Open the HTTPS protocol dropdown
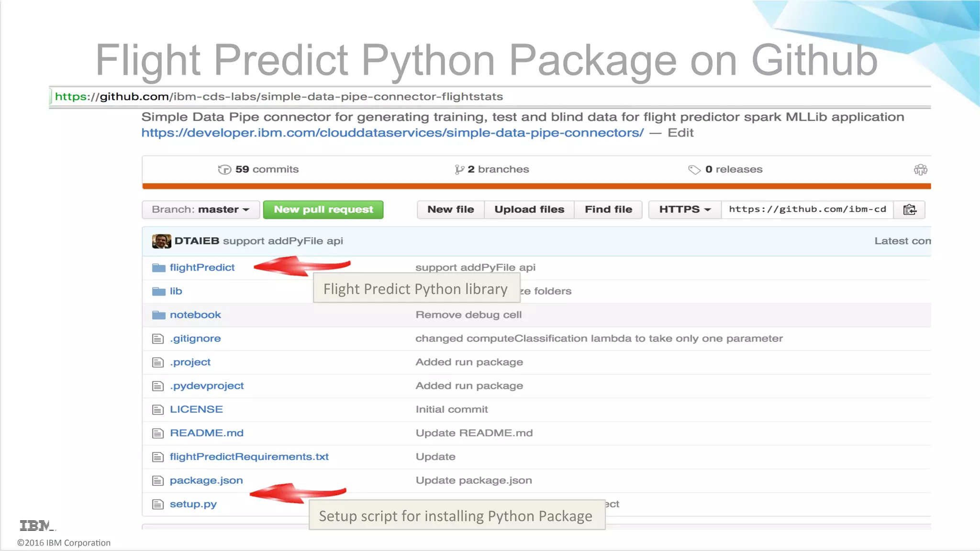Viewport: 980px width, 551px height. point(685,210)
